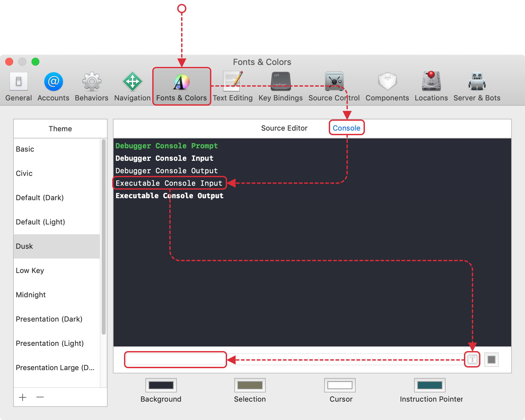Click the Theme column header
This screenshot has height=420, width=525.
pos(60,129)
